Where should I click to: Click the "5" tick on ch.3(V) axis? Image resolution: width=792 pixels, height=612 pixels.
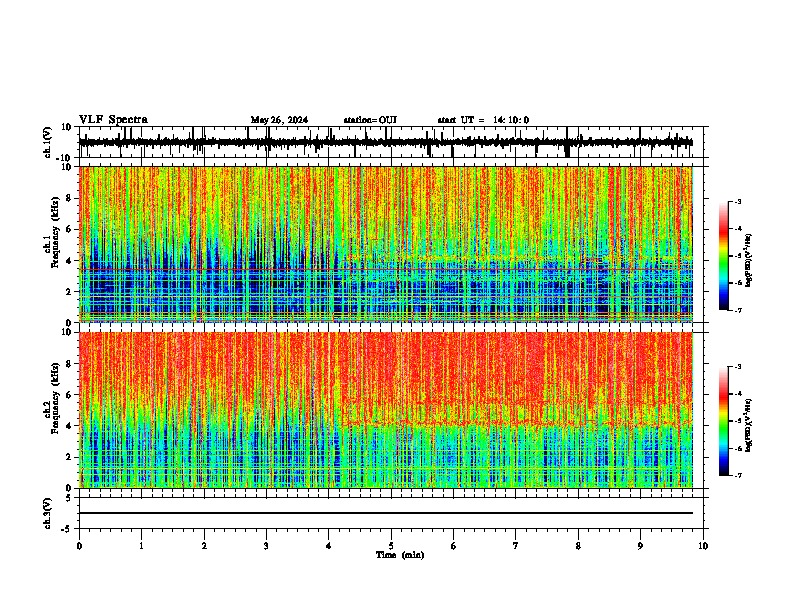[70, 498]
